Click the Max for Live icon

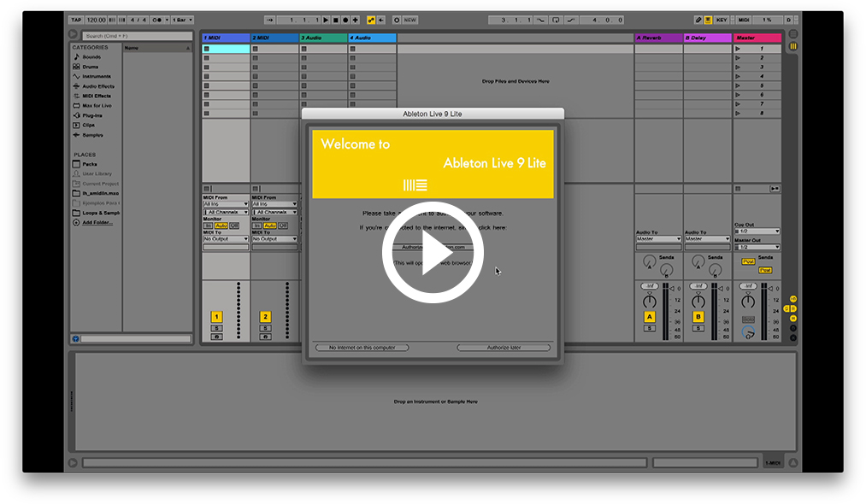click(x=77, y=105)
